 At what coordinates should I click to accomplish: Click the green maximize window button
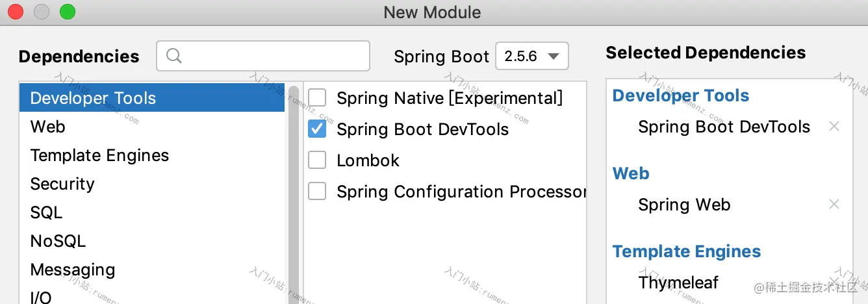pos(67,12)
